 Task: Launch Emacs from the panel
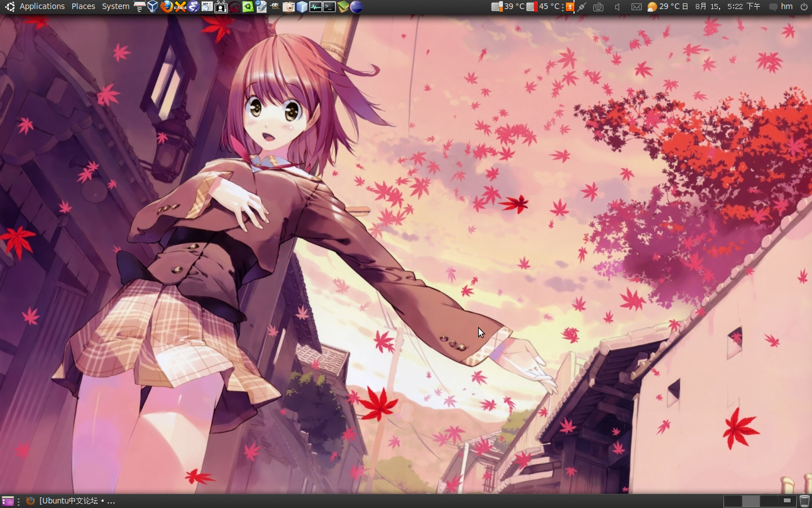tap(193, 7)
